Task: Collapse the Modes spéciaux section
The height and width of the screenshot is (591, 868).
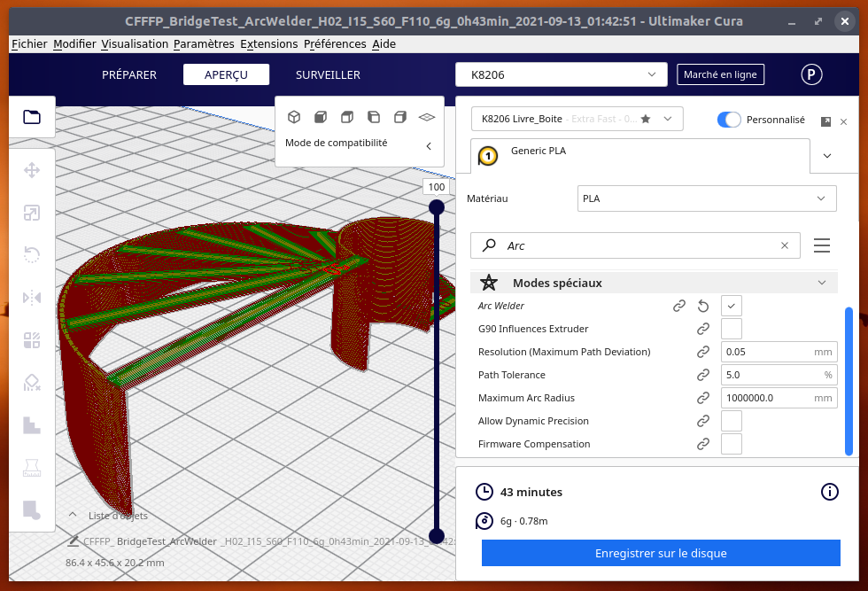Action: [x=822, y=283]
